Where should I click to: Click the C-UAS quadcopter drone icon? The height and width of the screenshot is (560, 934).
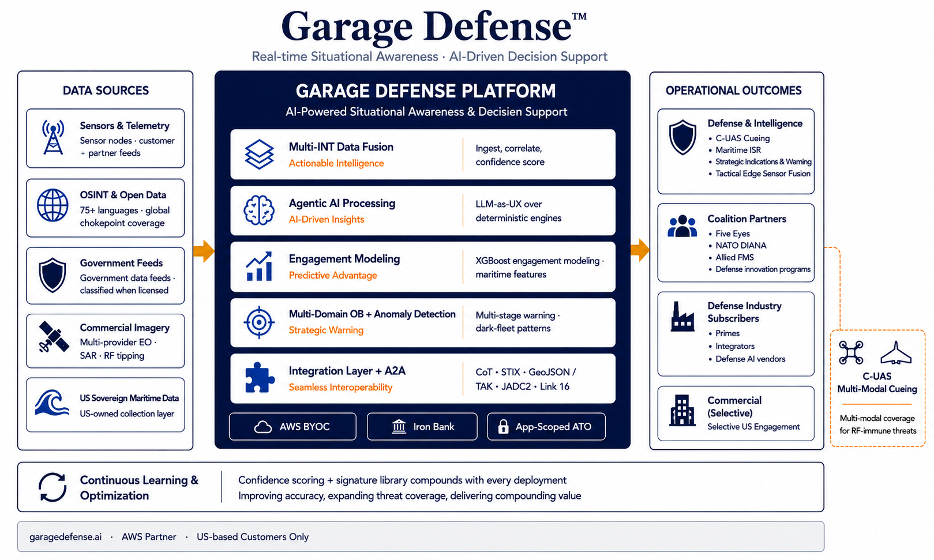[x=851, y=352]
